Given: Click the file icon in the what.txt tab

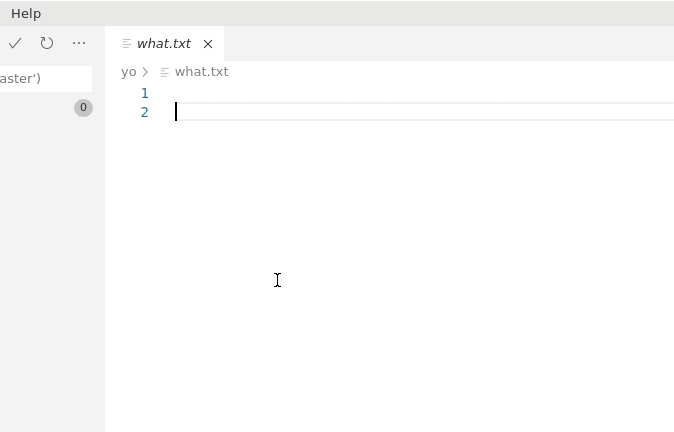Looking at the screenshot, I should tap(127, 44).
